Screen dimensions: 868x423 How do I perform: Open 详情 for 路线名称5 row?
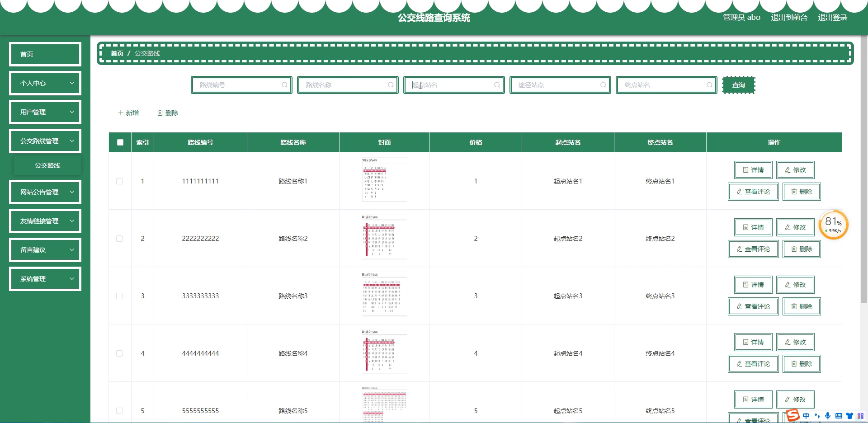pyautogui.click(x=753, y=399)
